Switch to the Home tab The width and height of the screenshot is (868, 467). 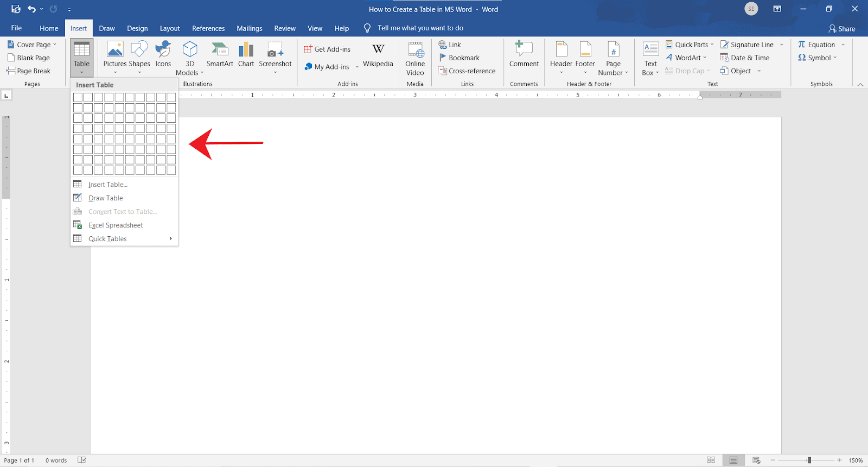49,28
